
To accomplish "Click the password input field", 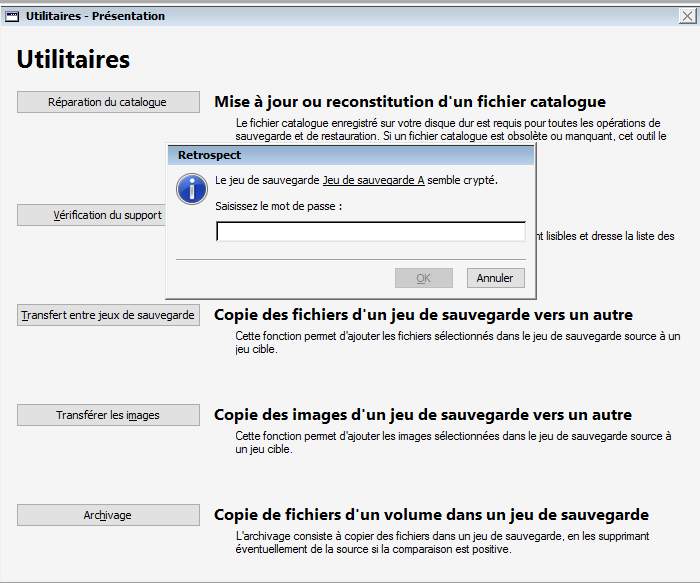I will (370, 232).
